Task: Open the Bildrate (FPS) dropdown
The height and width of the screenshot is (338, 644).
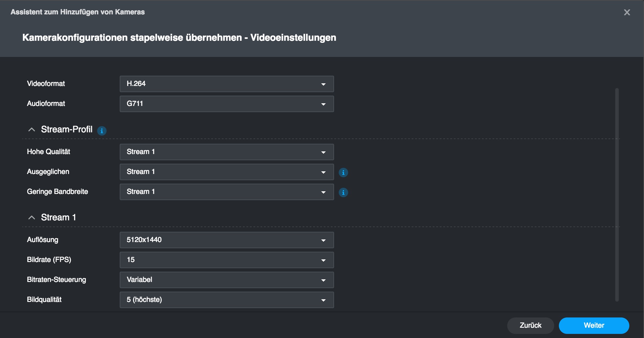Action: tap(227, 260)
